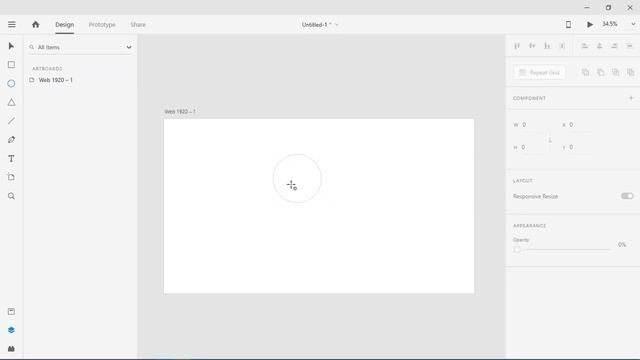Viewport: 640px width, 360px height.
Task: Start the desktop preview (play)
Action: [590, 24]
